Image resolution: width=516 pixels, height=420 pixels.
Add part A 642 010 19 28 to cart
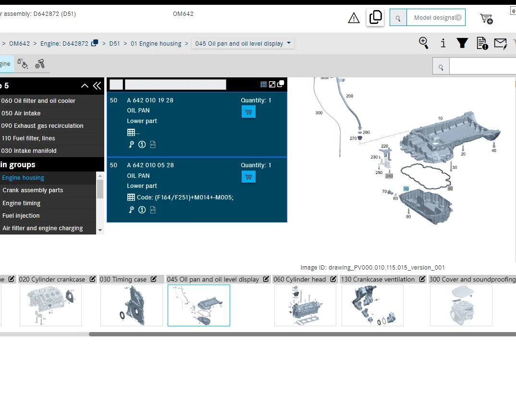coord(248,112)
